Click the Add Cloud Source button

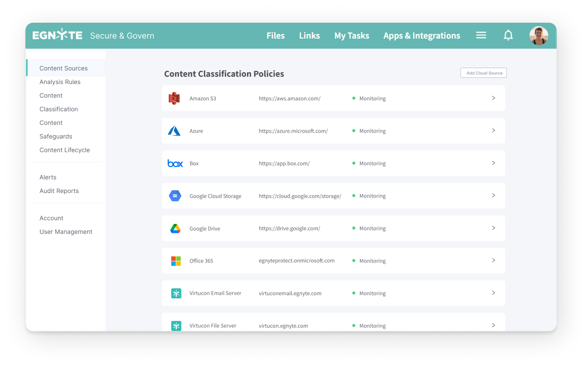tap(484, 73)
